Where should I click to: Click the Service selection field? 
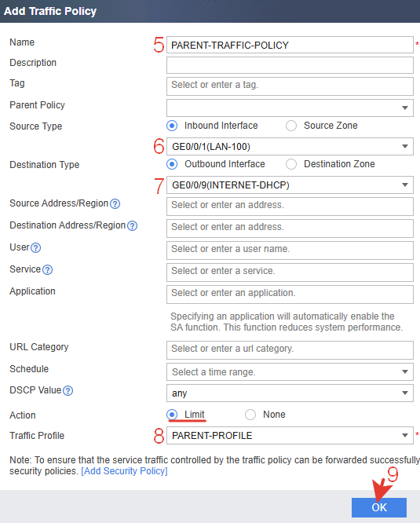[290, 272]
